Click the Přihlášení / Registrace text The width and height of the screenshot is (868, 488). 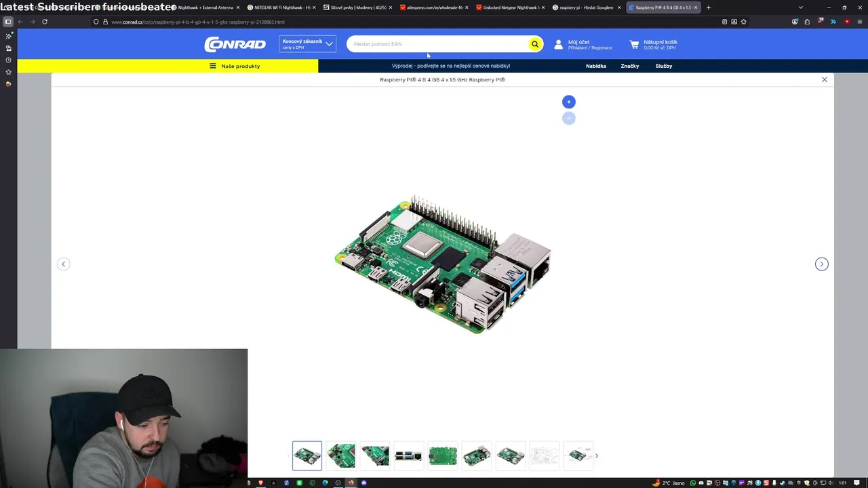[590, 48]
